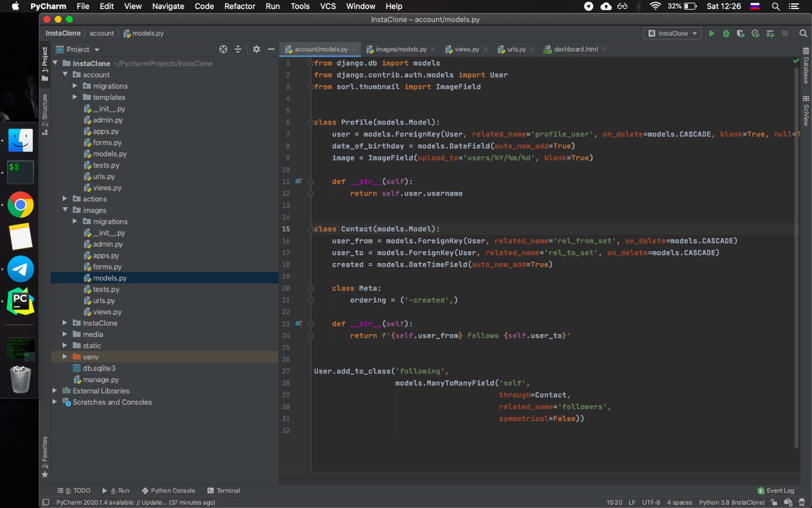Expand the media folder
The height and width of the screenshot is (508, 812).
tap(65, 334)
